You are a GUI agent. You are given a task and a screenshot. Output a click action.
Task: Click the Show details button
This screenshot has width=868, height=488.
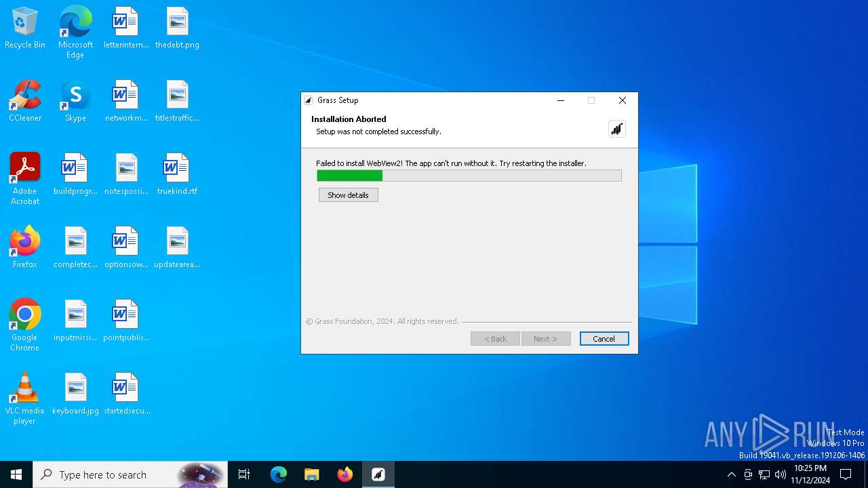point(348,195)
